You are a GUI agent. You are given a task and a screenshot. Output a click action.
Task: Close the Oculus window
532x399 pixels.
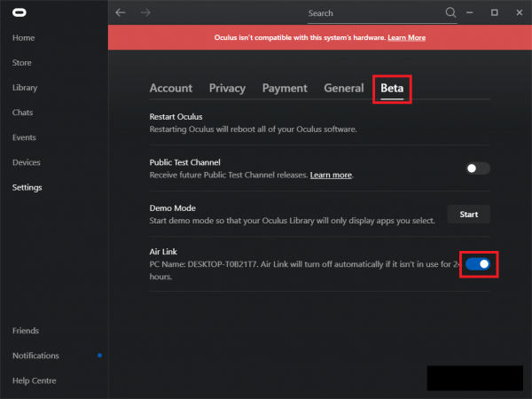518,12
